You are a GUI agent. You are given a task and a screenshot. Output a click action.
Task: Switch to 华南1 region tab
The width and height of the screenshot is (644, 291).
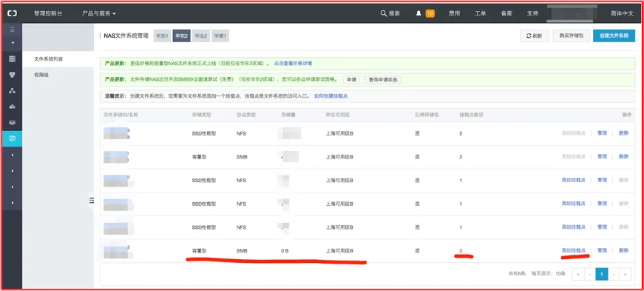[220, 36]
